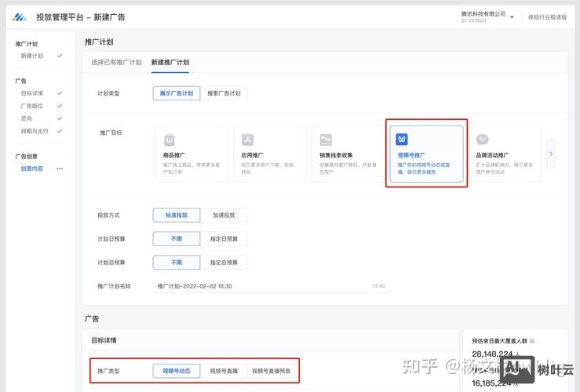The width and height of the screenshot is (580, 392).
Task: Click the 目标详情 panel heading
Action: [x=104, y=340]
